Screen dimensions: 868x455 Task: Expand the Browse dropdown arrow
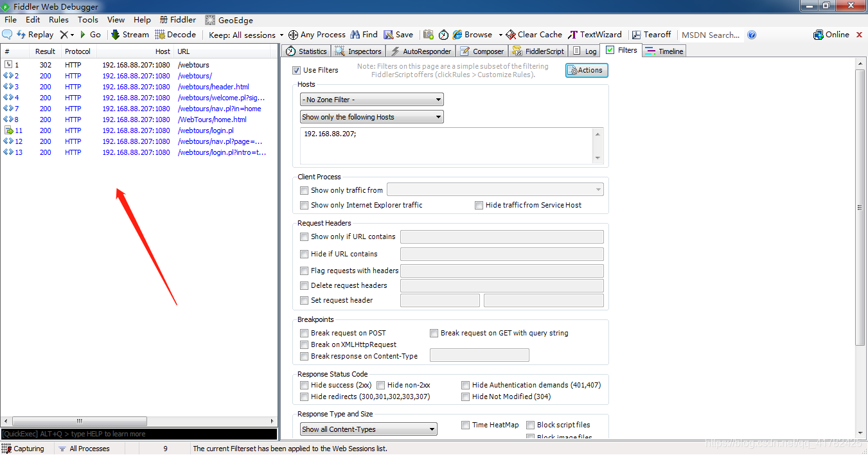[500, 35]
